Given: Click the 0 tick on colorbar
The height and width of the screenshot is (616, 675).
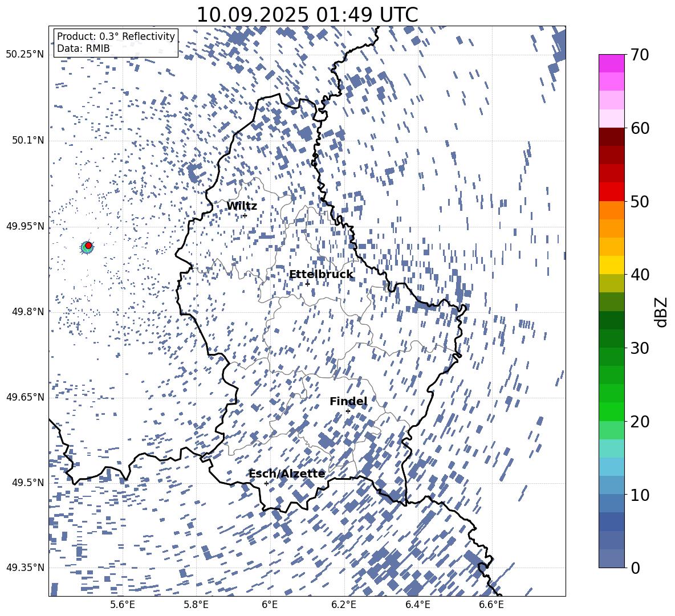Looking at the screenshot, I should click(x=635, y=568).
